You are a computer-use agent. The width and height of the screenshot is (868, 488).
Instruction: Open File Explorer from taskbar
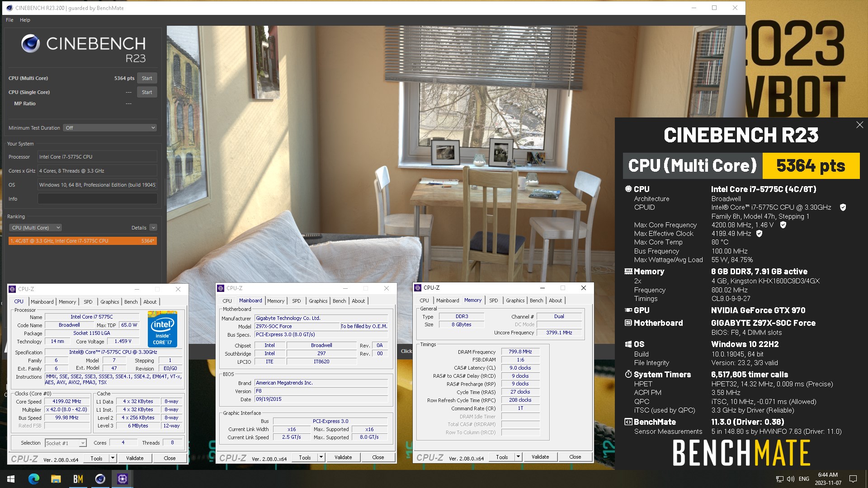[56, 479]
